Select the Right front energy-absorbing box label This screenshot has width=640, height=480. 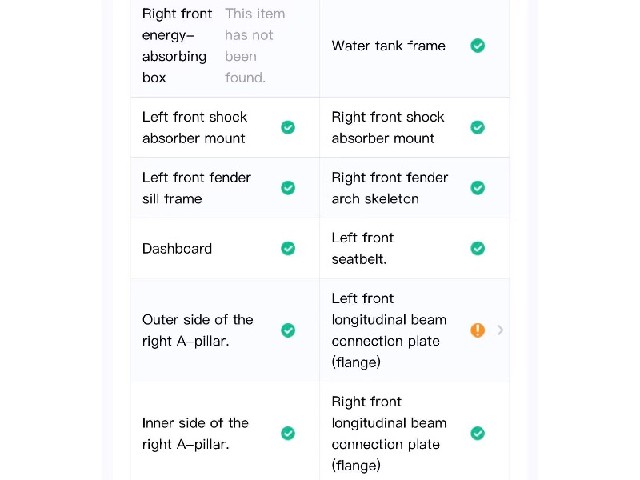(x=177, y=45)
